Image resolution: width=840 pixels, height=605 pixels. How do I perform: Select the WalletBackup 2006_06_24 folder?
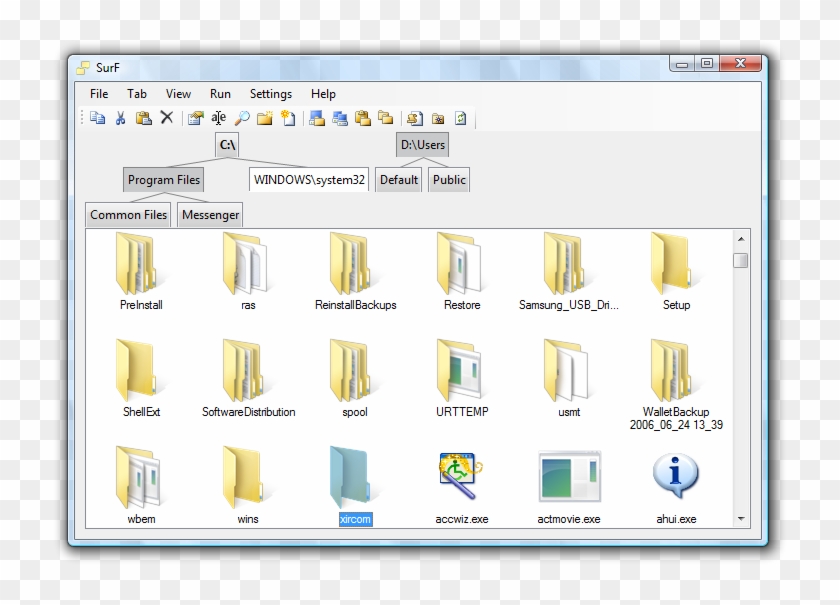pyautogui.click(x=676, y=386)
